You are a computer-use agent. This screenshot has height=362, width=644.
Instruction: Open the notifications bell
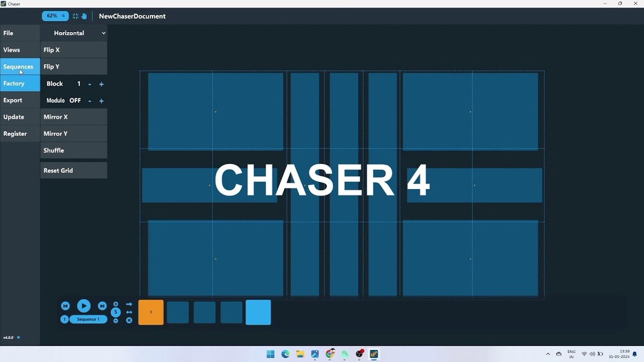635,354
